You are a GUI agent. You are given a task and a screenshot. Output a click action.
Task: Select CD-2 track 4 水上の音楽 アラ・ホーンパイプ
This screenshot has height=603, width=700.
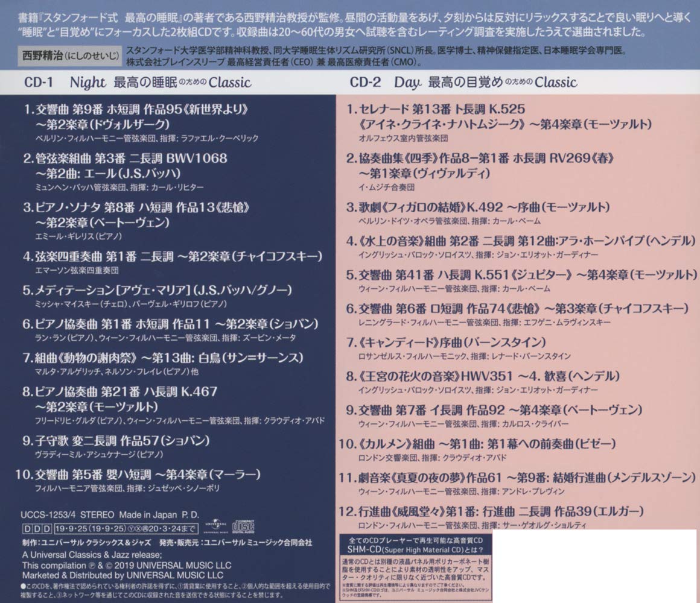click(x=521, y=241)
